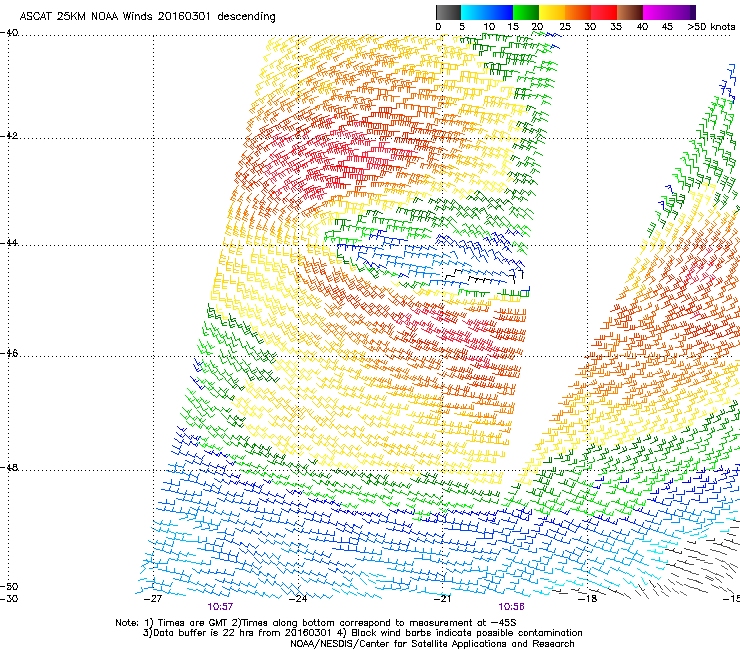Click the legend label 25
The image size is (740, 650).
(564, 27)
